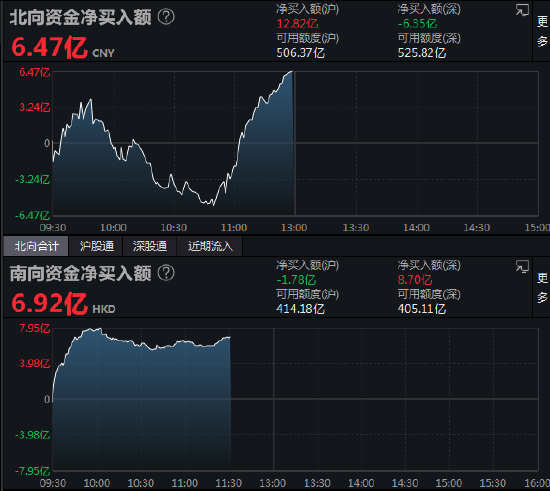Click southbound 沪 net buy -1.78亿

(x=296, y=280)
